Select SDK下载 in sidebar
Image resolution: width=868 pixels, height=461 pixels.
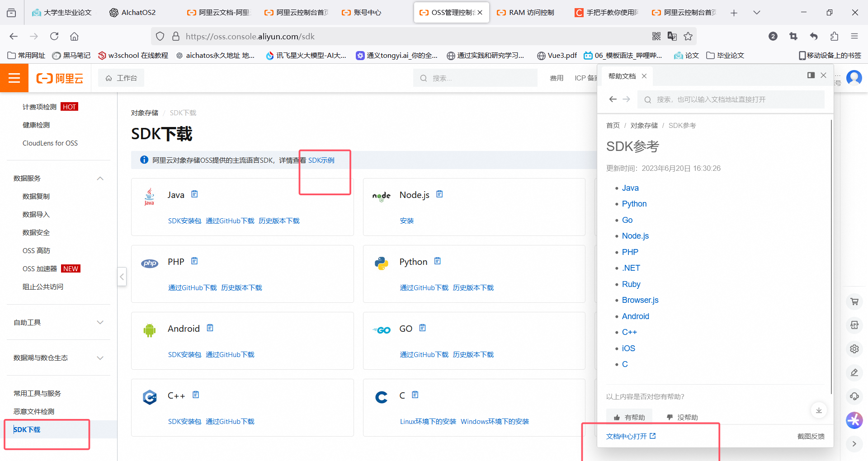pos(27,430)
